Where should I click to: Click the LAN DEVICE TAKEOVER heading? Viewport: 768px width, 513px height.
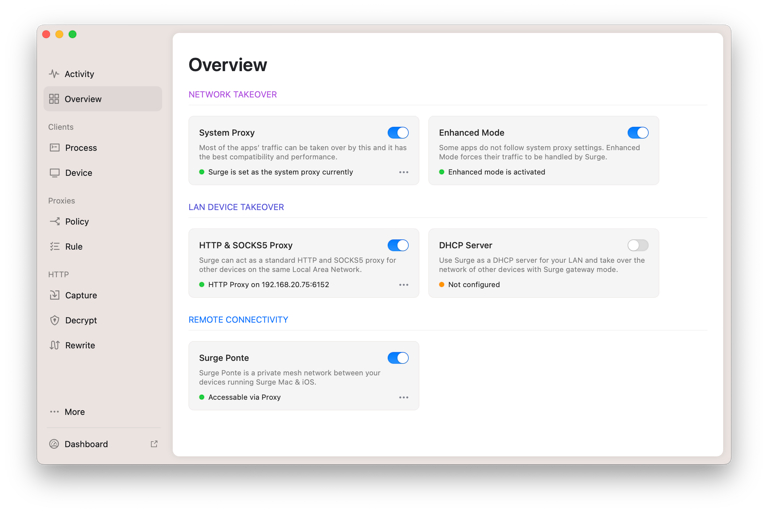(236, 207)
